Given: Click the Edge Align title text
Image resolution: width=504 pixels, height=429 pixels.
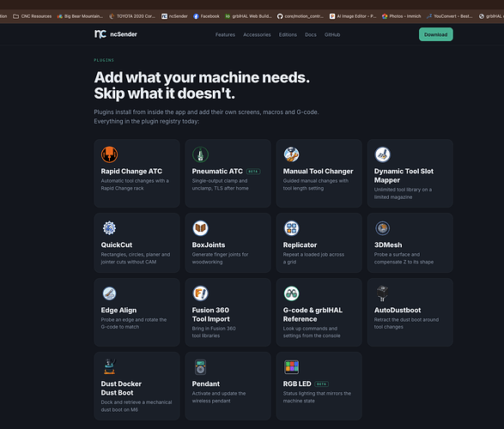Looking at the screenshot, I should [118, 311].
